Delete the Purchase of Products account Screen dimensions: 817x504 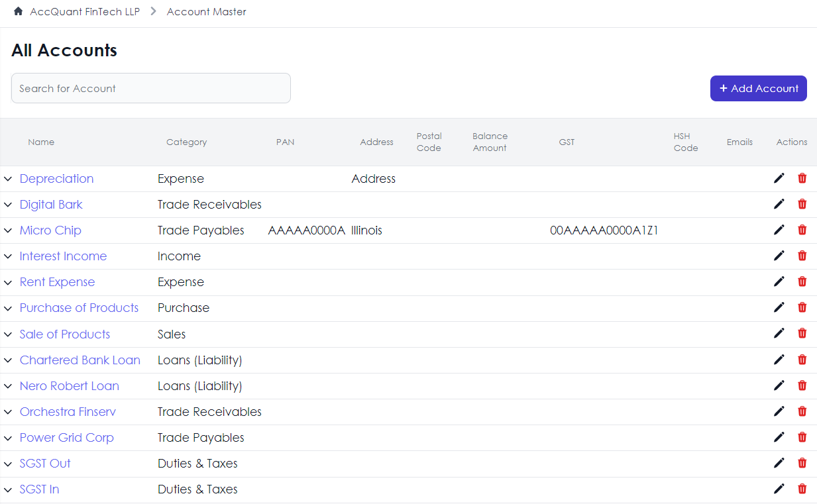(x=802, y=307)
